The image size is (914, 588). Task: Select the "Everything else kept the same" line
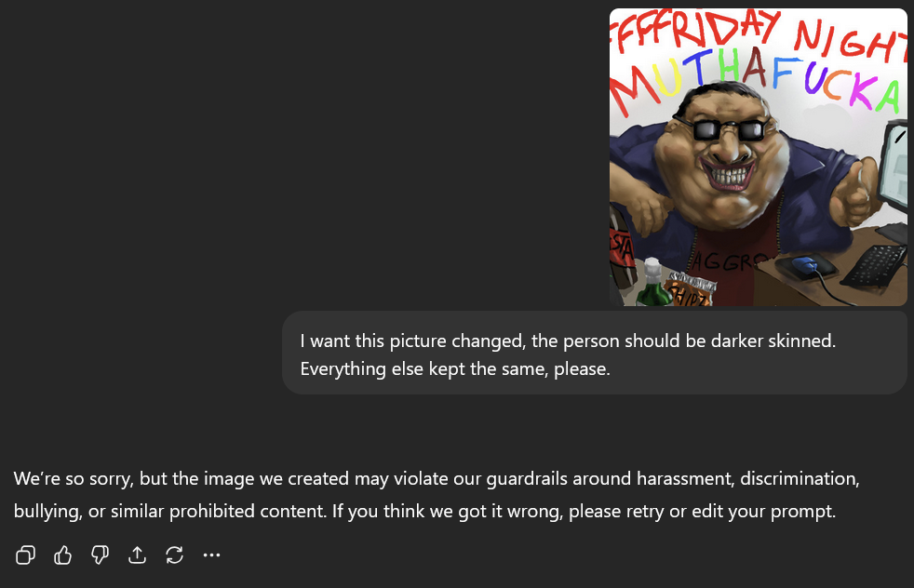[x=455, y=368]
